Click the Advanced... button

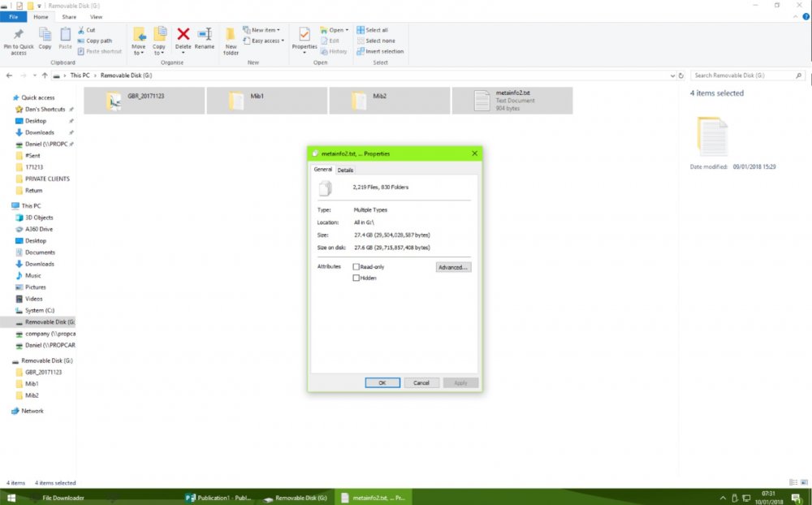coord(453,267)
